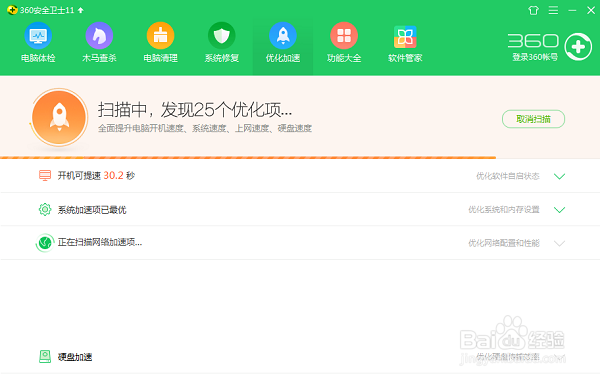The width and height of the screenshot is (600, 380).
Task: Expand the 系统加速项已最优 row chevron
Action: tap(559, 210)
